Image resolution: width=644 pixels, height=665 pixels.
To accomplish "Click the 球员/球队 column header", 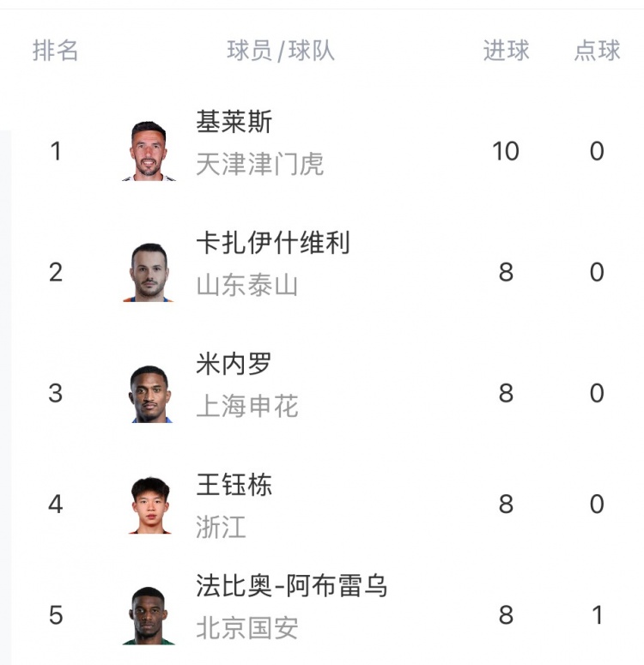I will point(281,51).
